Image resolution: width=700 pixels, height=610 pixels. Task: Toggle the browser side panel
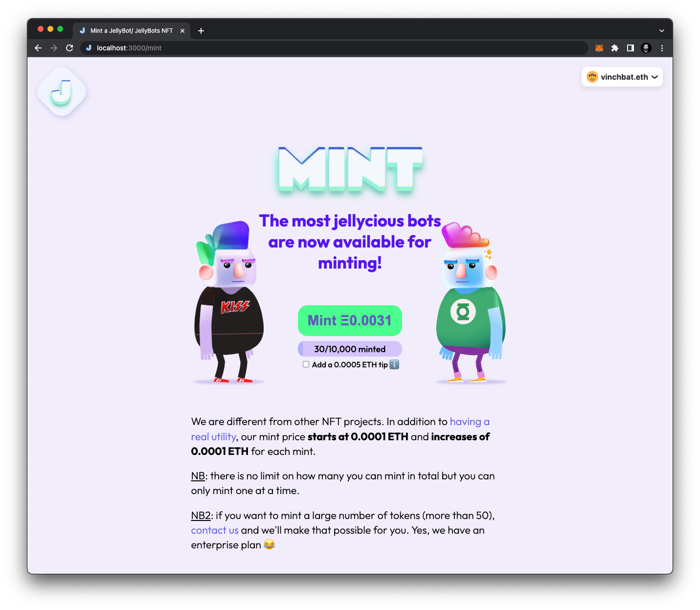click(x=631, y=48)
